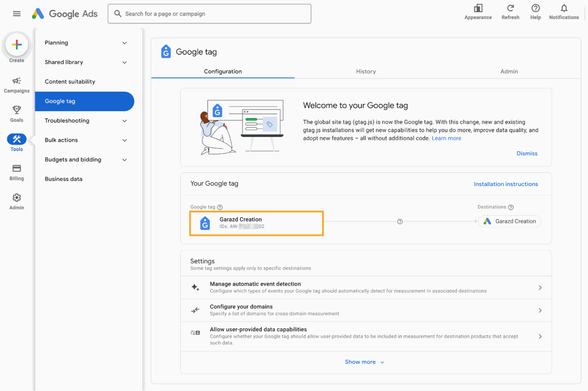This screenshot has width=588, height=391.
Task: Dismiss the welcome banner
Action: (527, 153)
